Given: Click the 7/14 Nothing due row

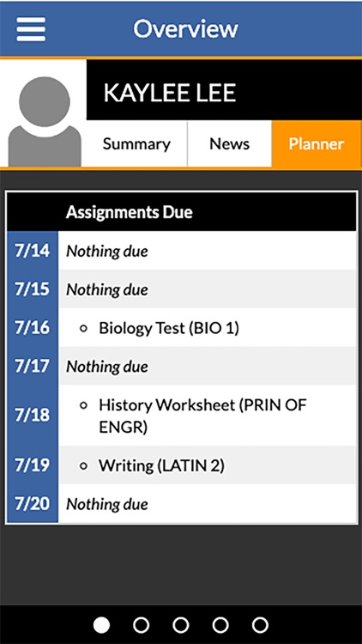Looking at the screenshot, I should click(x=181, y=251).
